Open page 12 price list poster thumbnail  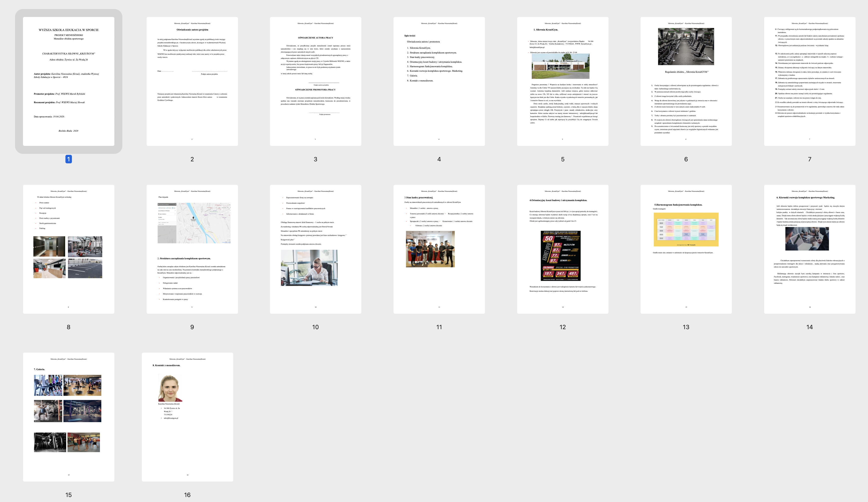coord(563,249)
